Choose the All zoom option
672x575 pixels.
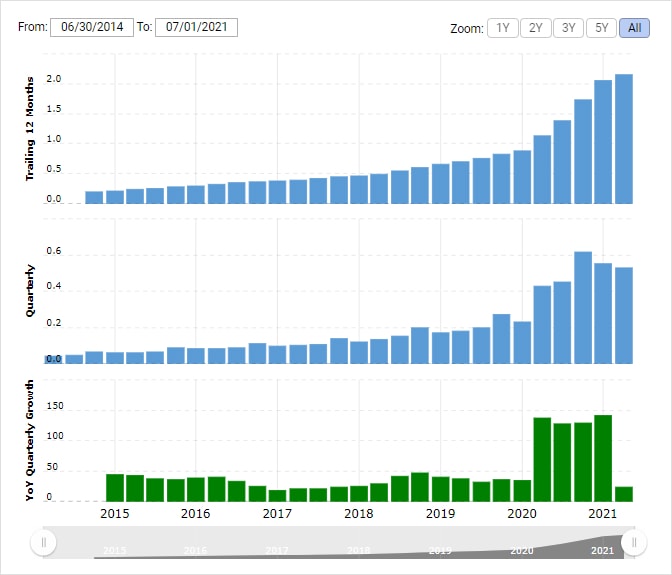634,28
